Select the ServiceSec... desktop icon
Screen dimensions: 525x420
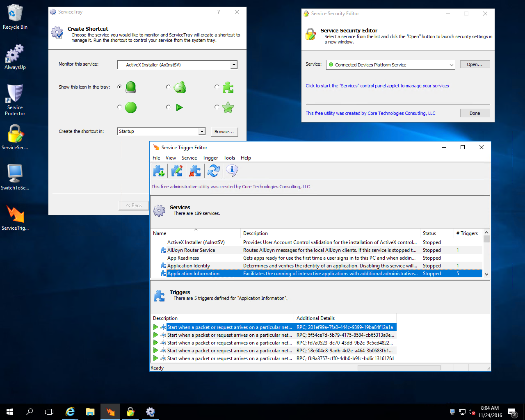15,137
